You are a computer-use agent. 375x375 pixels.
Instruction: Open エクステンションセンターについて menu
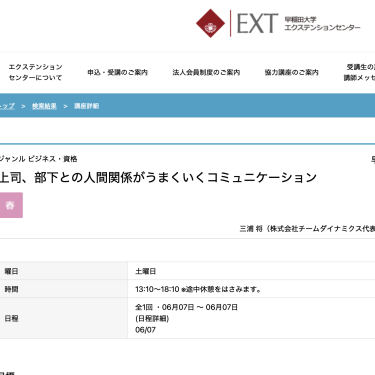pos(35,72)
